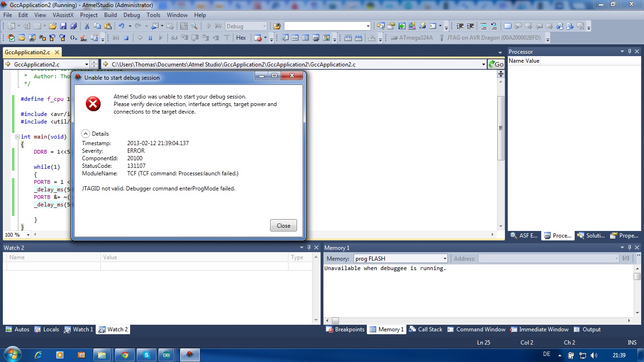Open the Command Window tab

[476, 329]
